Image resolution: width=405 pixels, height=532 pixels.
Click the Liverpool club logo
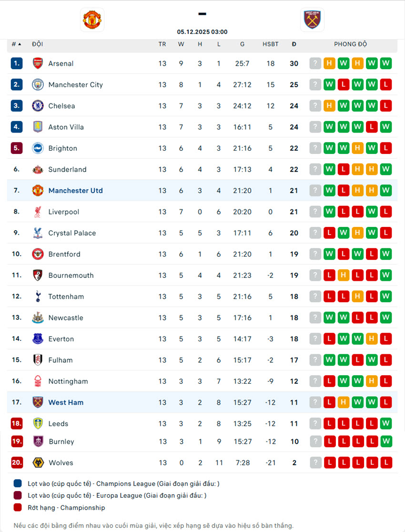38,212
